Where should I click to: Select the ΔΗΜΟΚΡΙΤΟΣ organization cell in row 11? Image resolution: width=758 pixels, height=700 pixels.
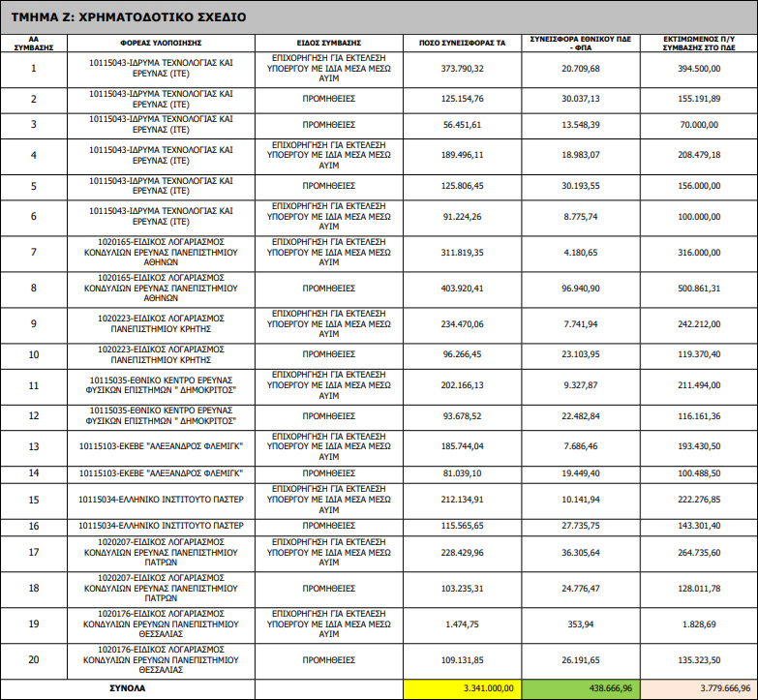[160, 386]
